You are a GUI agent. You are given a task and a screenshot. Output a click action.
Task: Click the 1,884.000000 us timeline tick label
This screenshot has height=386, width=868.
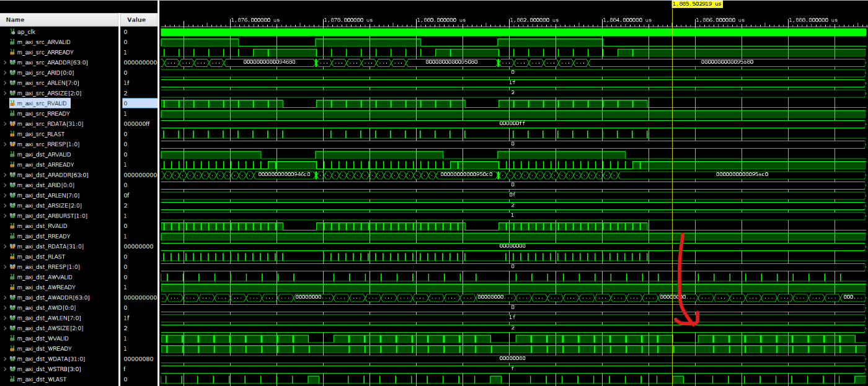click(x=627, y=20)
